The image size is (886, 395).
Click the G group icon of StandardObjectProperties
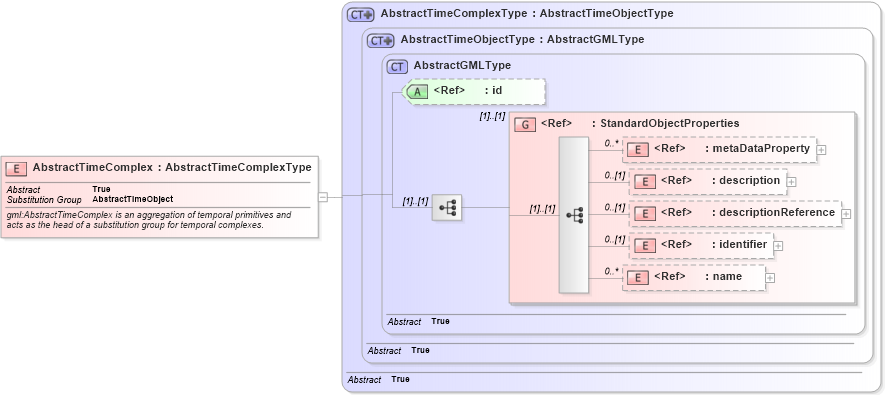[525, 125]
